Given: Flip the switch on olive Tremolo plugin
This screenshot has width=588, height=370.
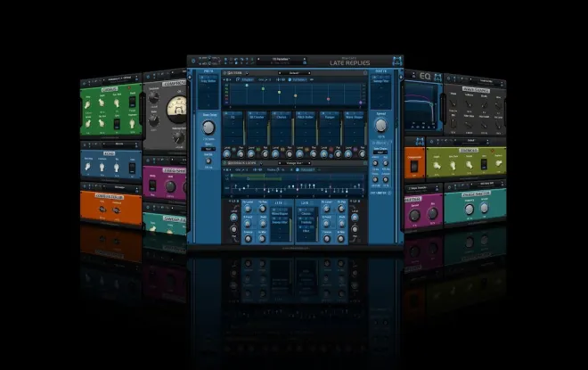Looking at the screenshot, I should 484,164.
